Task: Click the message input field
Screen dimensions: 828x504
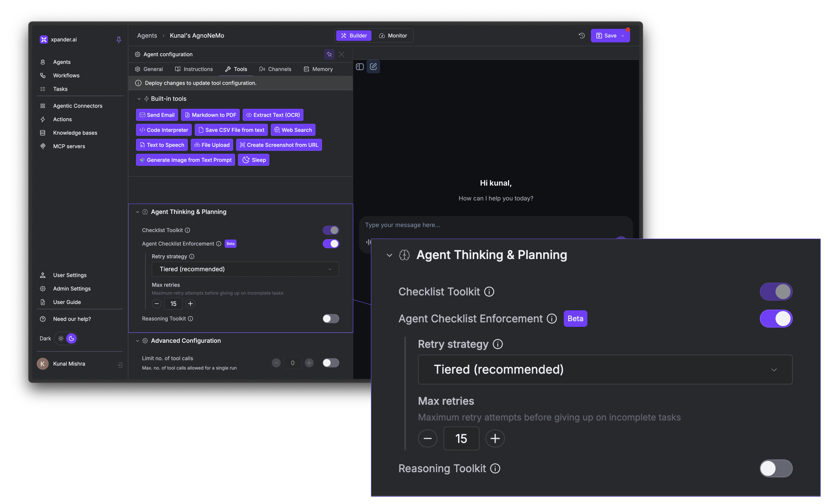Action: pos(470,225)
